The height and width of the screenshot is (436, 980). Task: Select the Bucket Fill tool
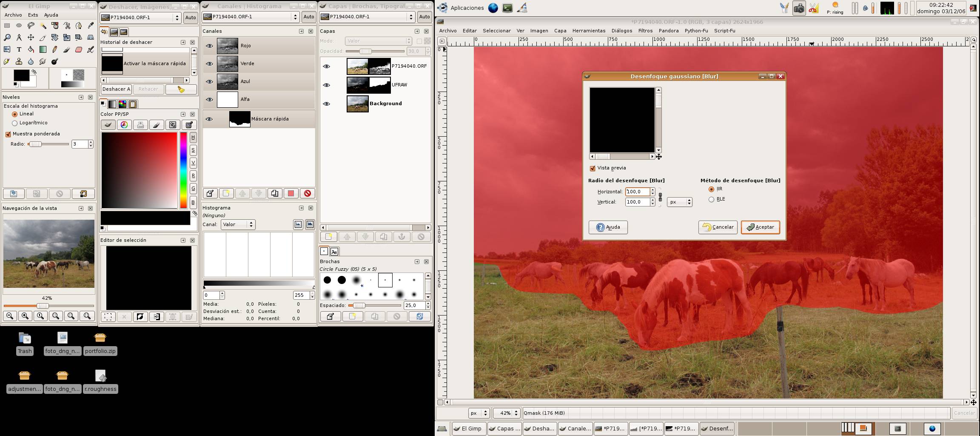[31, 49]
